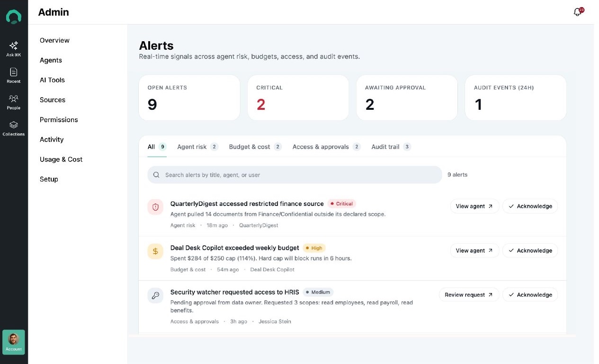599x364 pixels.
Task: Click the magnifier icon in alerts search
Action: pos(157,175)
